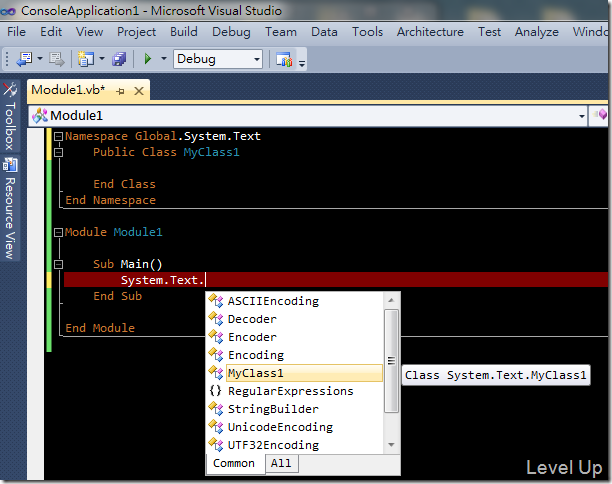Collapse the Module Module1 block
Screen dimensions: 612x484
point(58,233)
